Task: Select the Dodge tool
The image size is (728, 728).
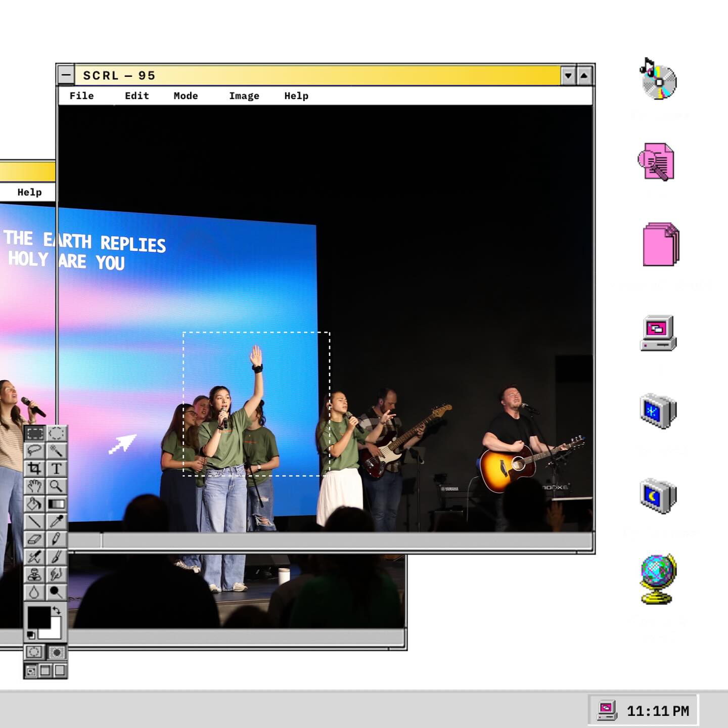Action: [57, 592]
